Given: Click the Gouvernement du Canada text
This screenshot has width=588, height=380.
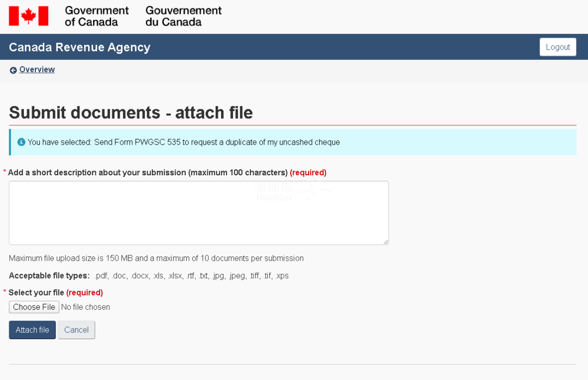Looking at the screenshot, I should tap(183, 16).
